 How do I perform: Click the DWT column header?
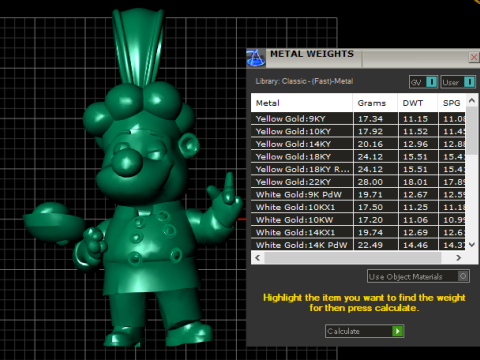pyautogui.click(x=418, y=103)
